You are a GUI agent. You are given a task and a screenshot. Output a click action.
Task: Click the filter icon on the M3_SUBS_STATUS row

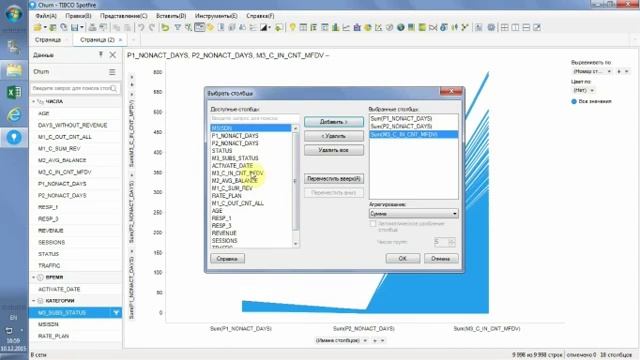[116, 313]
